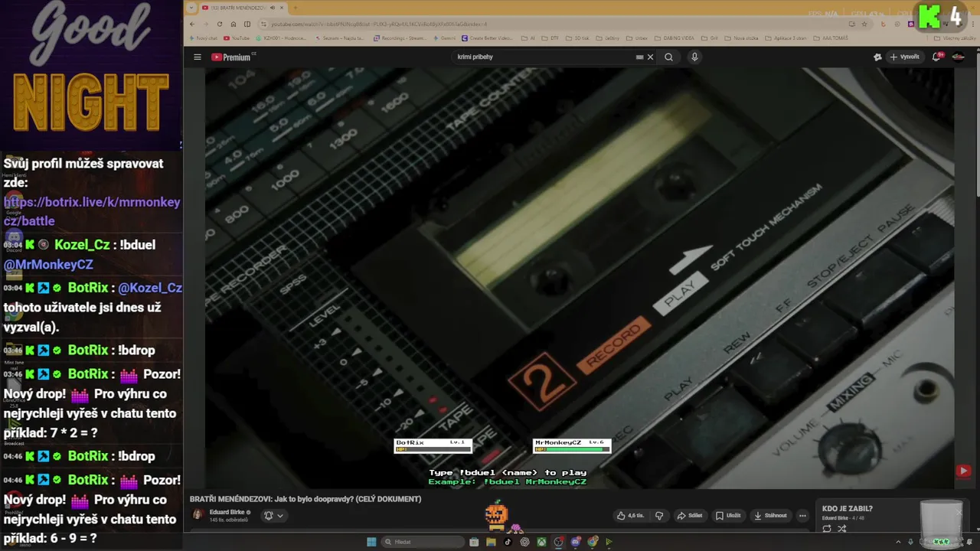Save the video with the Uložit button
This screenshot has width=980, height=551.
click(728, 516)
